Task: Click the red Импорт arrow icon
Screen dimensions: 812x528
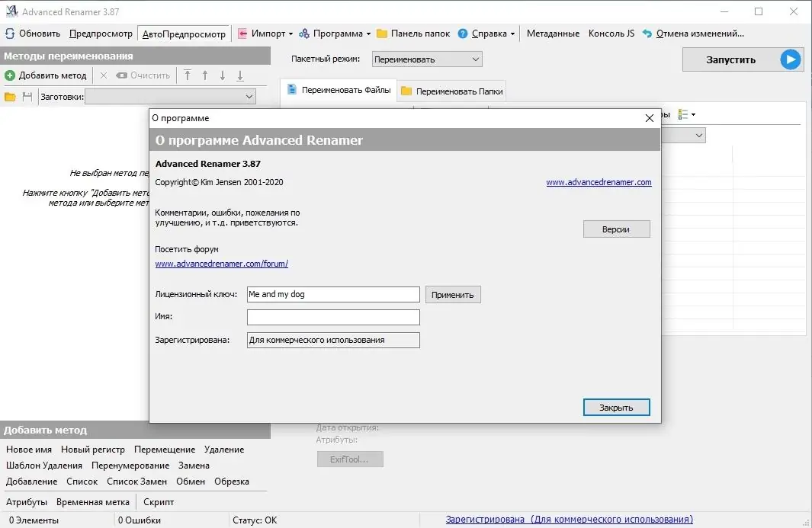Action: click(242, 33)
